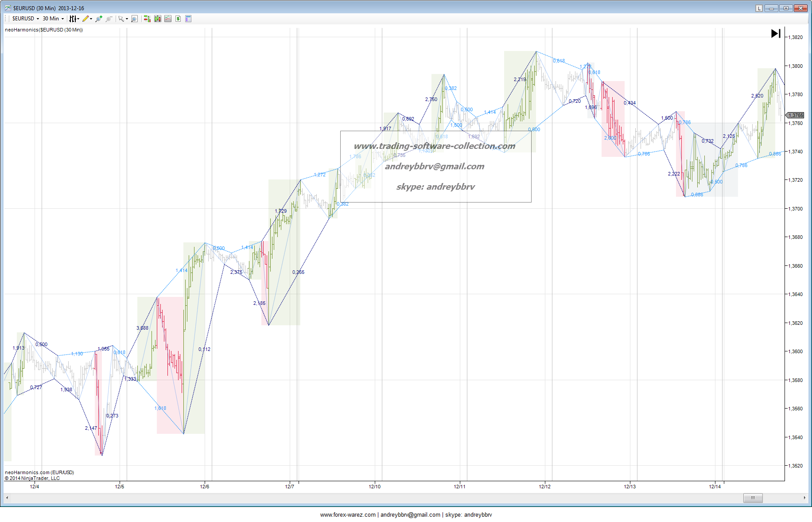Viewport: 812px width, 522px height.
Task: Open the pencil drawing tools menu
Action: 87,19
